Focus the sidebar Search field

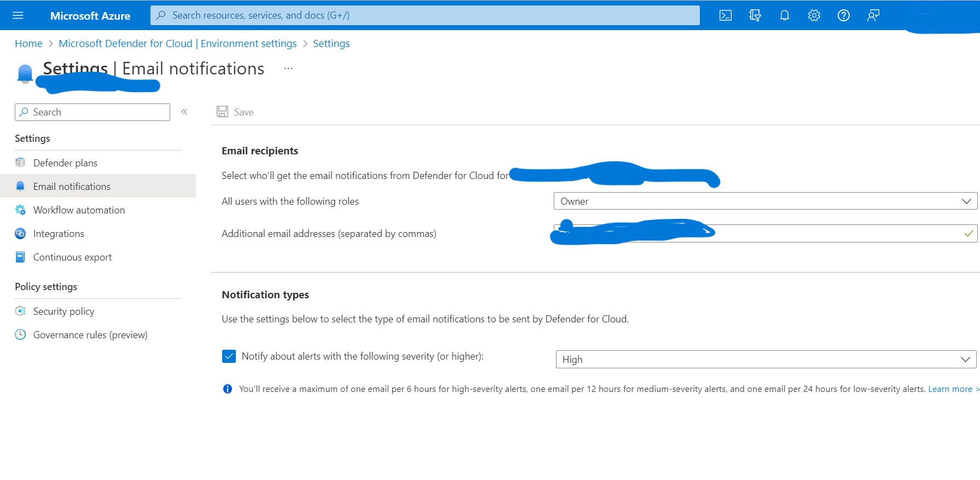[x=92, y=112]
